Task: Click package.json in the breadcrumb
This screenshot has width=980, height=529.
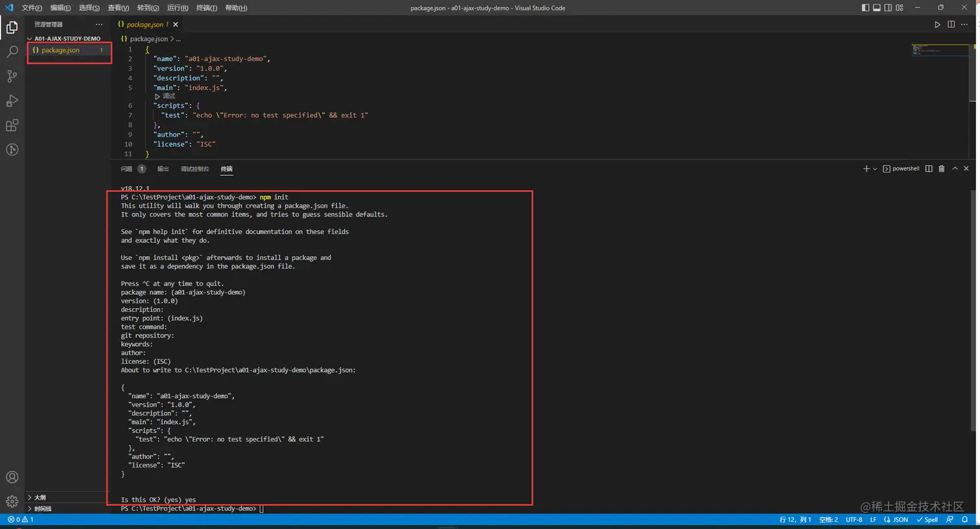Action: pyautogui.click(x=148, y=39)
